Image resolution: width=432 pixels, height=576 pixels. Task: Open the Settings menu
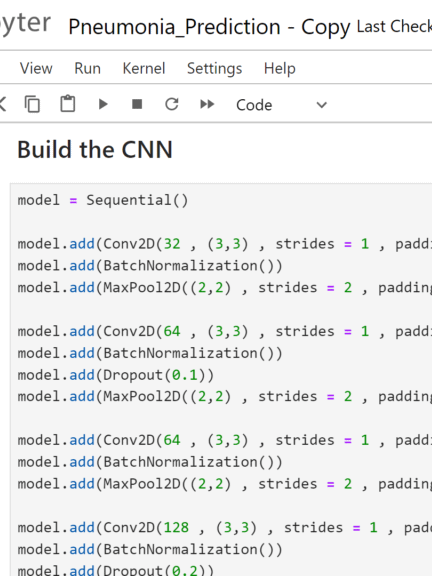point(215,68)
